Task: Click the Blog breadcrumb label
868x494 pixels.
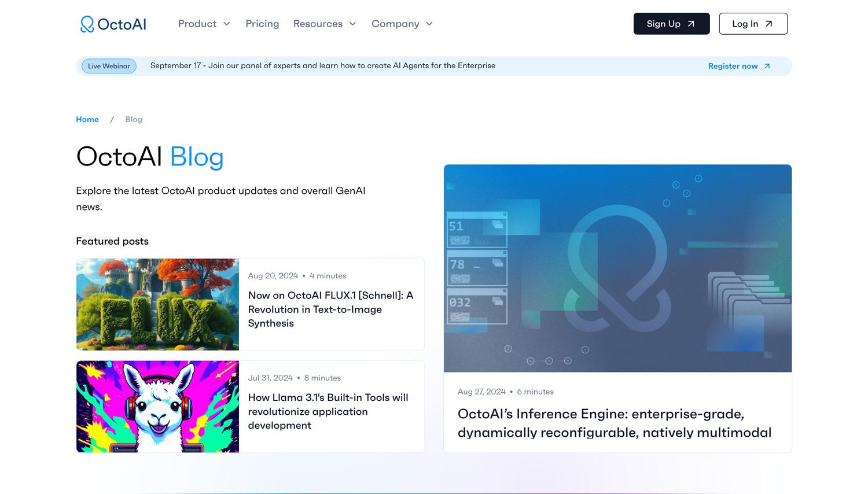Action: click(x=134, y=119)
